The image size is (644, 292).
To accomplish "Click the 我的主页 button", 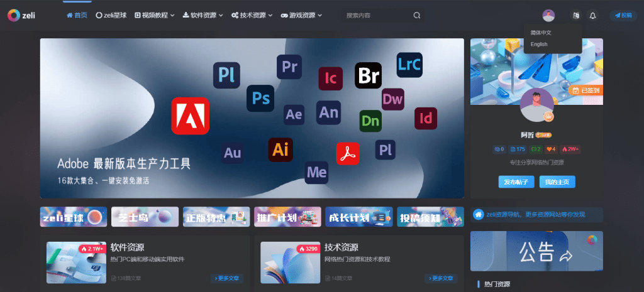I will click(x=557, y=181).
